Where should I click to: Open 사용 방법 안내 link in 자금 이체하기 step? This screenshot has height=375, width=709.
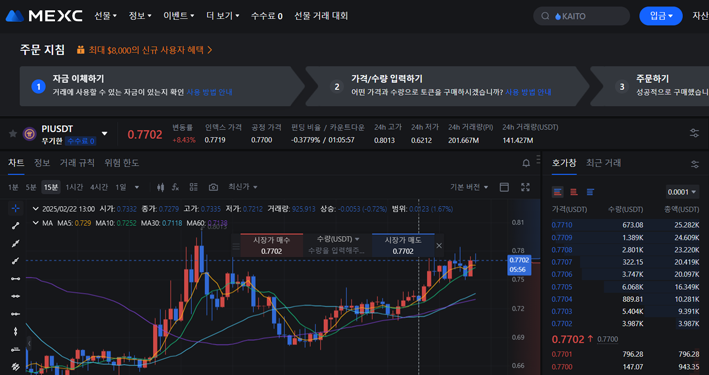[x=209, y=92]
